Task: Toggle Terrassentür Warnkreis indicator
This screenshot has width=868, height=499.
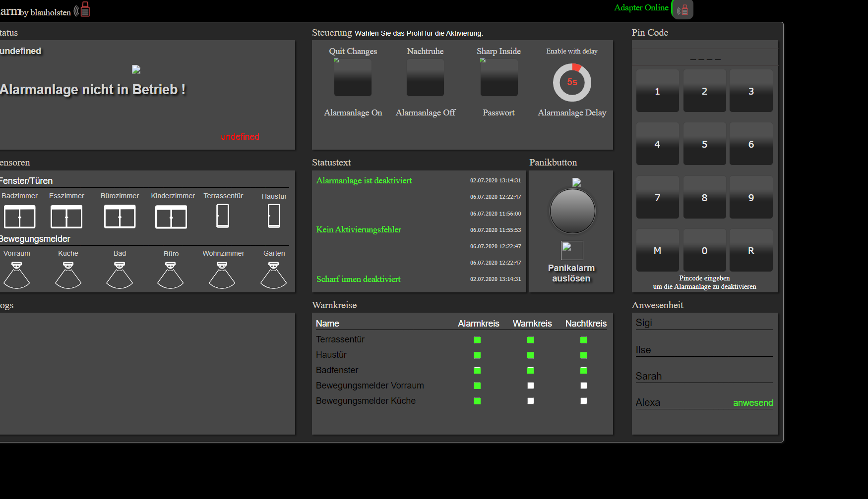Action: (531, 340)
